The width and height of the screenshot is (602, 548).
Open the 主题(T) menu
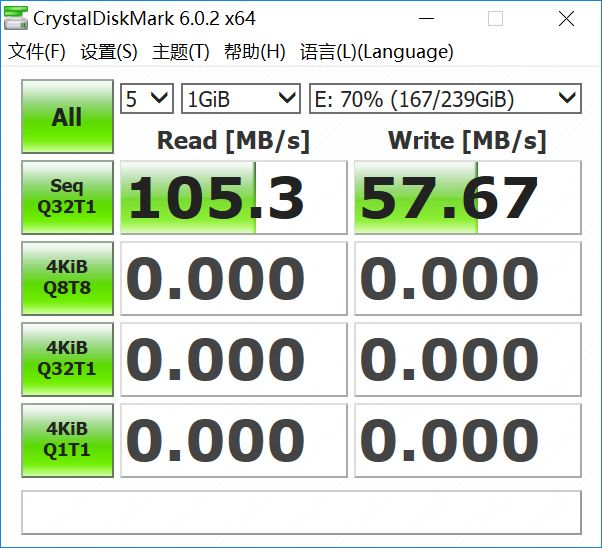(x=181, y=52)
